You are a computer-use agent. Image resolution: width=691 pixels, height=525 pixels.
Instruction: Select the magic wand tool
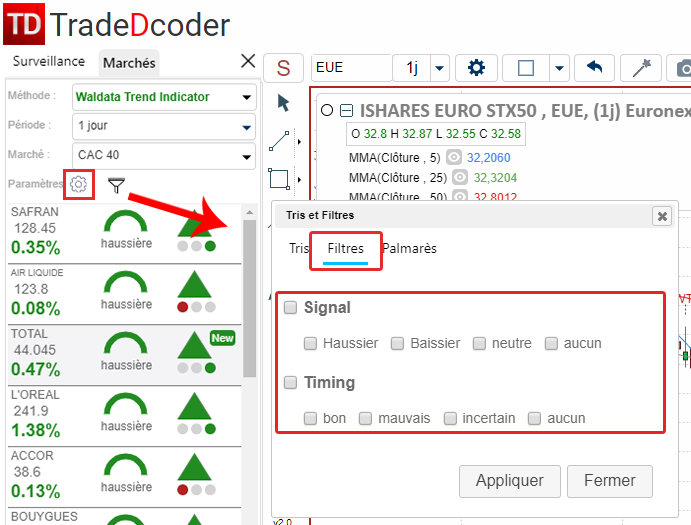[x=641, y=68]
